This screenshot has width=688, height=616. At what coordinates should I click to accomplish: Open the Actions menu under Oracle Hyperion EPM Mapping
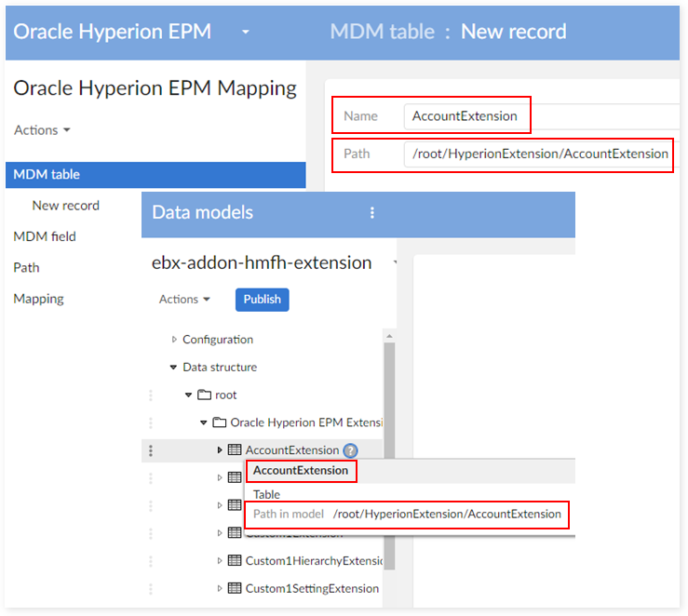(x=42, y=130)
